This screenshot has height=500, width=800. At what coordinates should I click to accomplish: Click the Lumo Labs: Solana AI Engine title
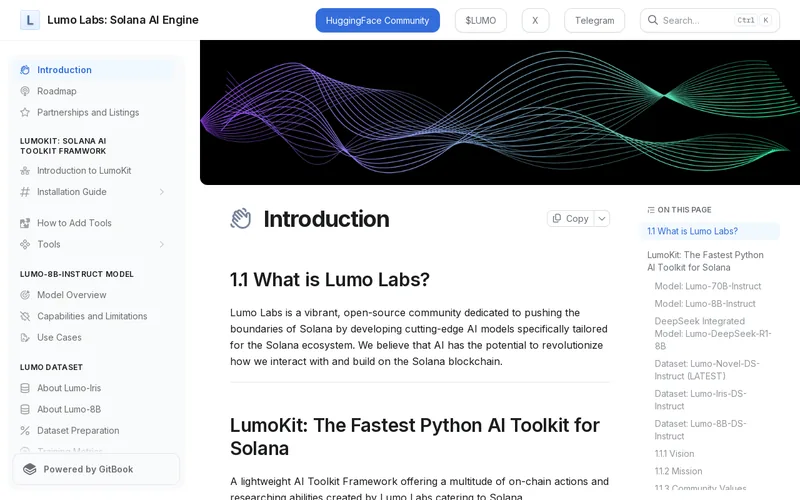click(123, 20)
